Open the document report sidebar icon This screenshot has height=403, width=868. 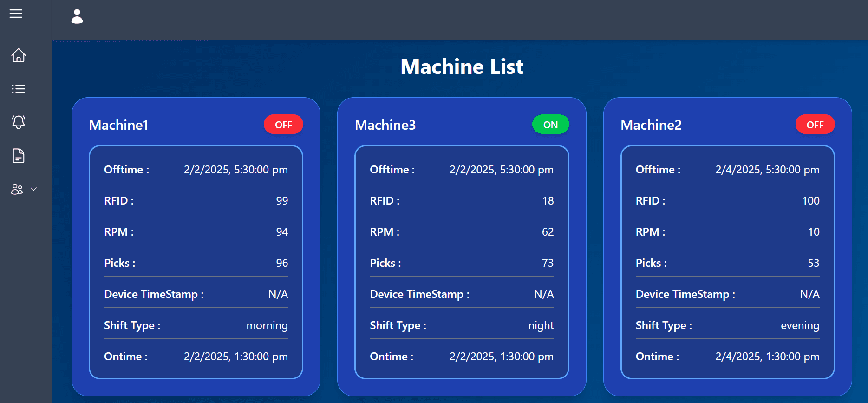tap(19, 156)
